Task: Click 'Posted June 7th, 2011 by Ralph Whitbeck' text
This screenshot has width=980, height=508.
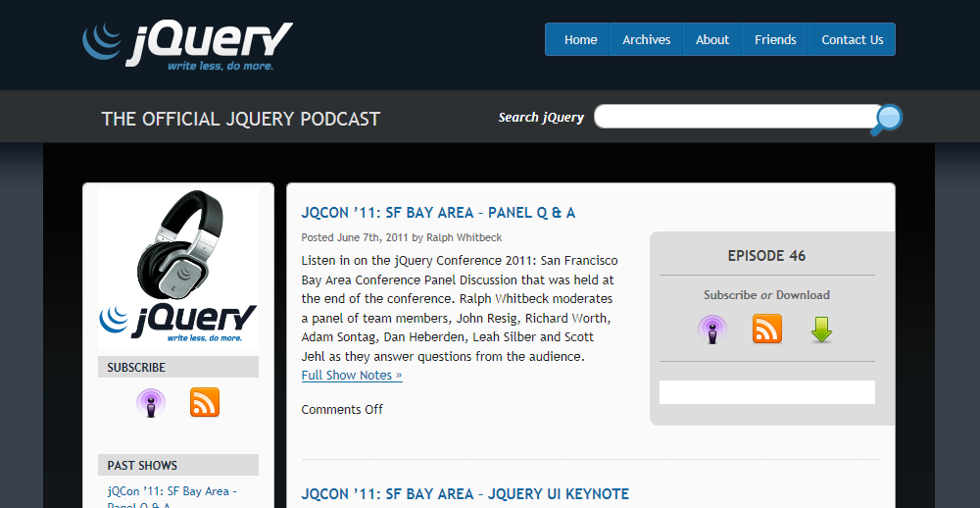Action: tap(401, 237)
